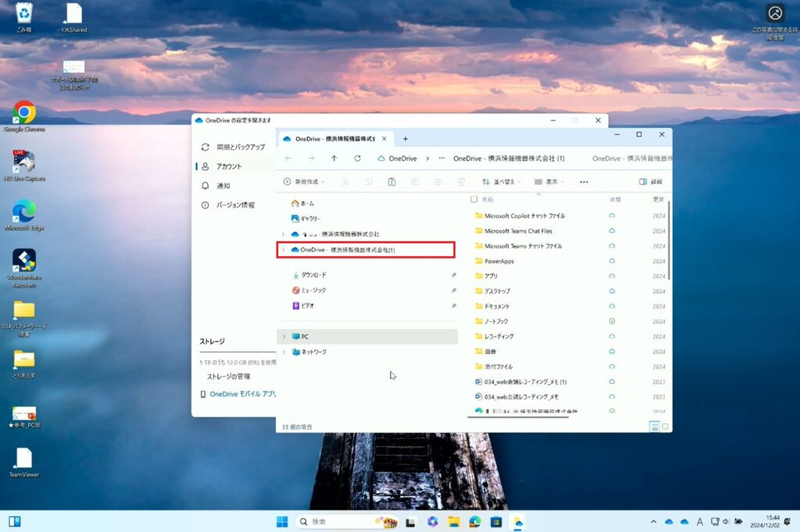Open the 表示 view dropdown
800x532 pixels.
click(549, 182)
